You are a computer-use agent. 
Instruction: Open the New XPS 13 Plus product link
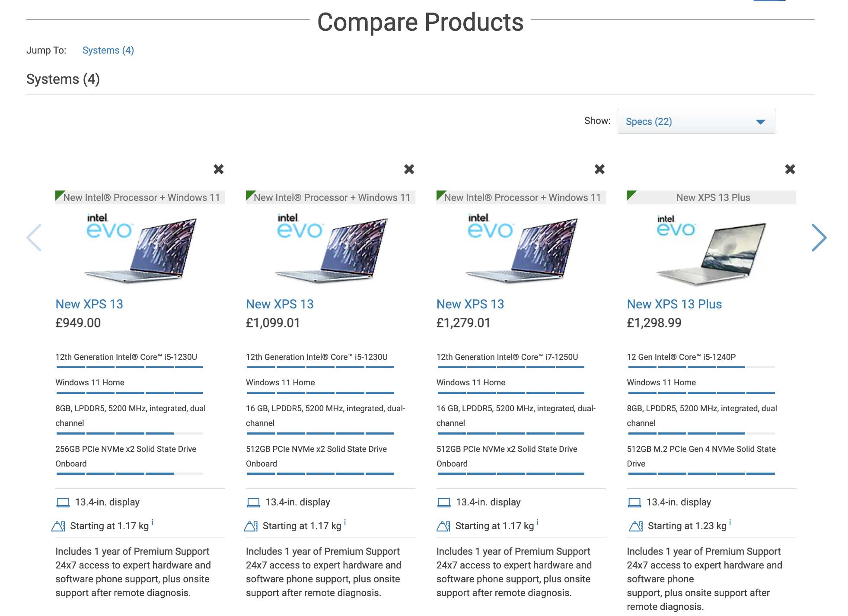(x=674, y=304)
